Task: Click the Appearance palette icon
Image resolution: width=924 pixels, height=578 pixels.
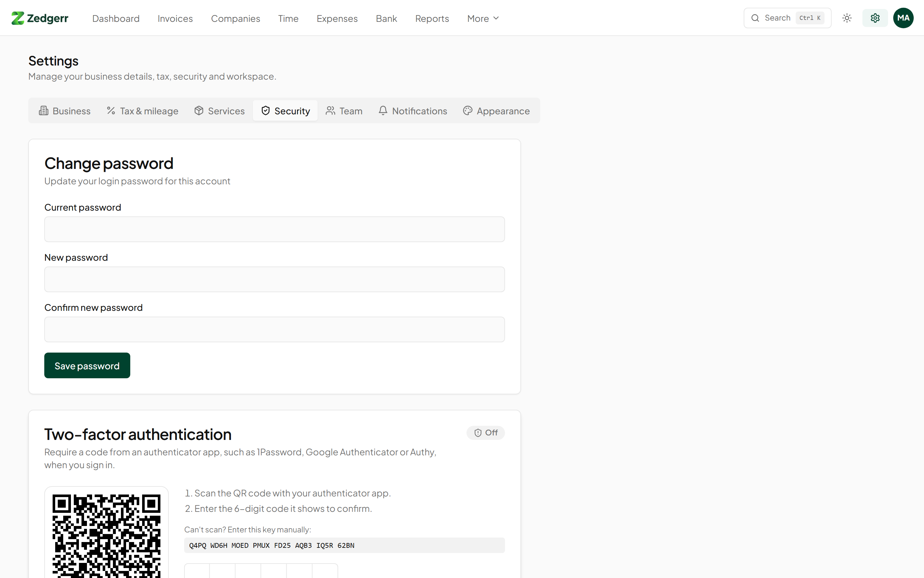Action: [x=468, y=111]
